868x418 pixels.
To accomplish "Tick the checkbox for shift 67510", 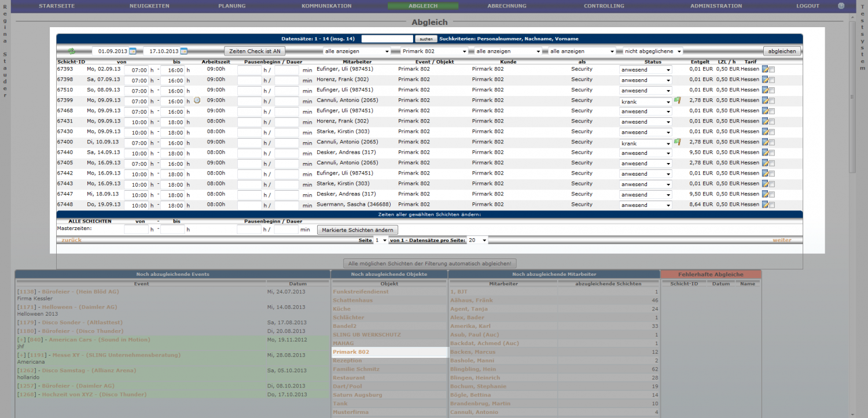I will pos(772,91).
